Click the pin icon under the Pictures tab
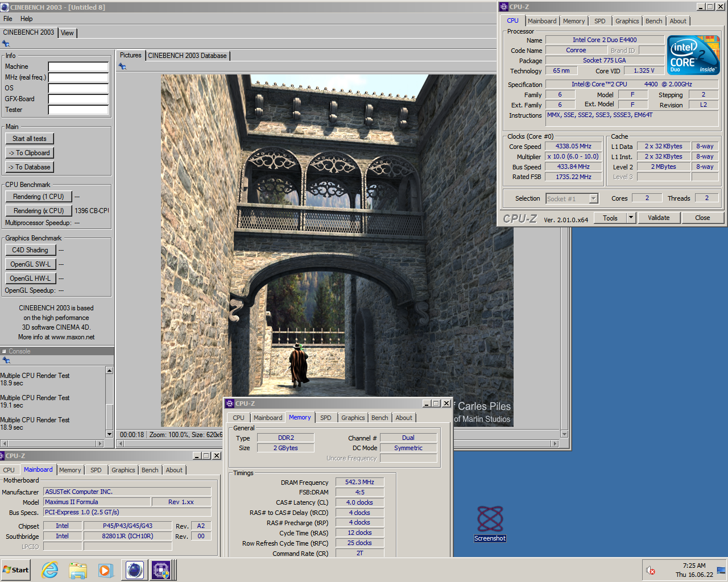The image size is (728, 582). tap(122, 66)
